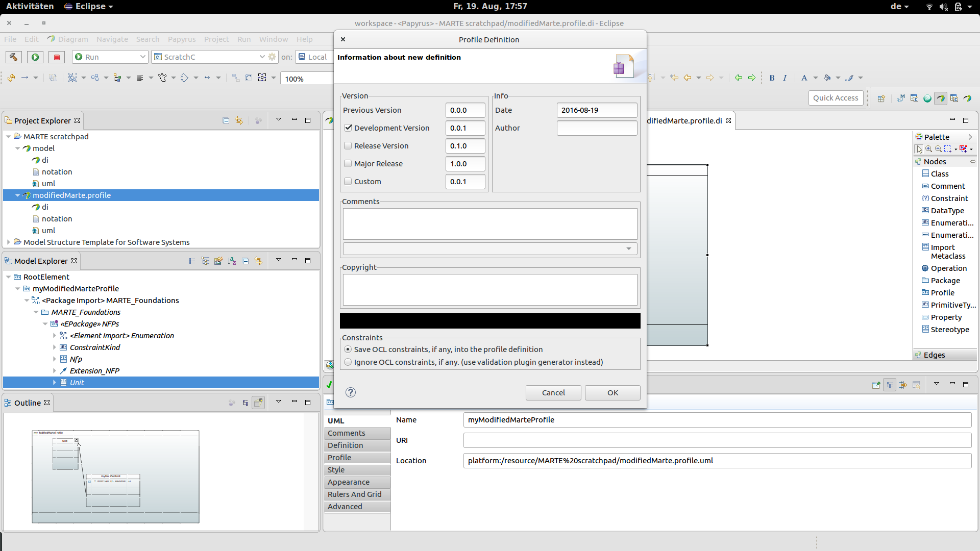Enable Release Version checkbox

[x=348, y=146]
